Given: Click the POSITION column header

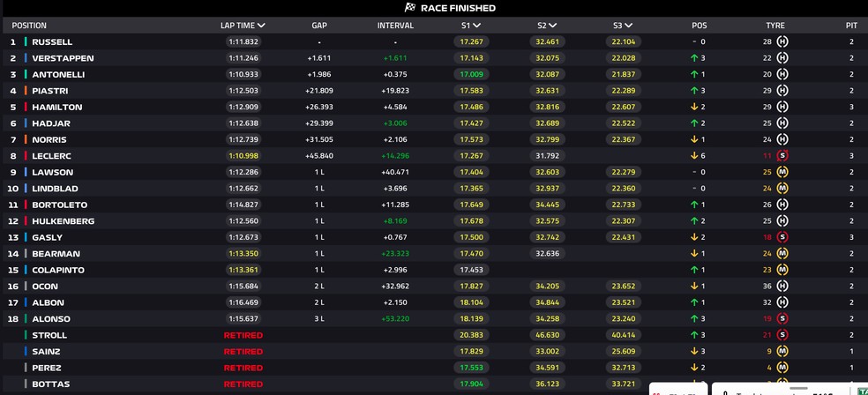Looking at the screenshot, I should coord(29,26).
